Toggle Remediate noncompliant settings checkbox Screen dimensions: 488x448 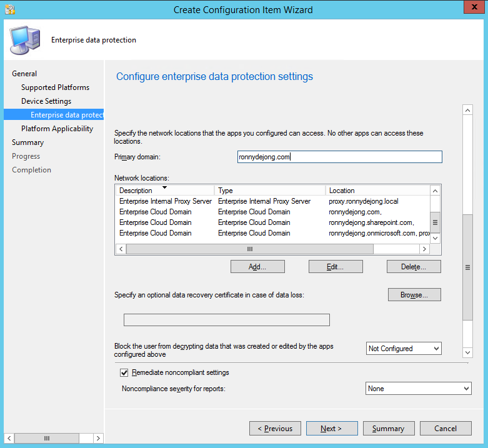click(124, 372)
